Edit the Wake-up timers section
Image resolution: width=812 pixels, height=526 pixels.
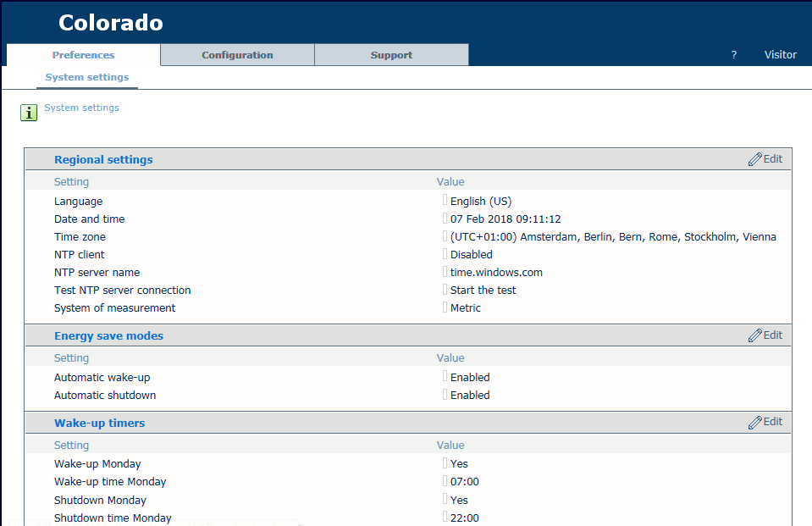765,422
